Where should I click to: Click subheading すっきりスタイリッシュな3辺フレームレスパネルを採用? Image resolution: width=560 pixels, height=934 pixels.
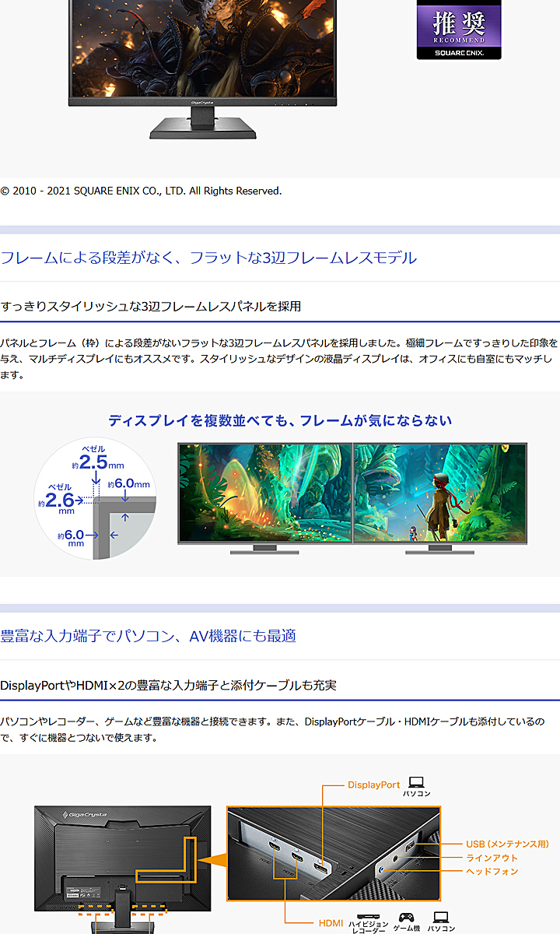pyautogui.click(x=151, y=306)
